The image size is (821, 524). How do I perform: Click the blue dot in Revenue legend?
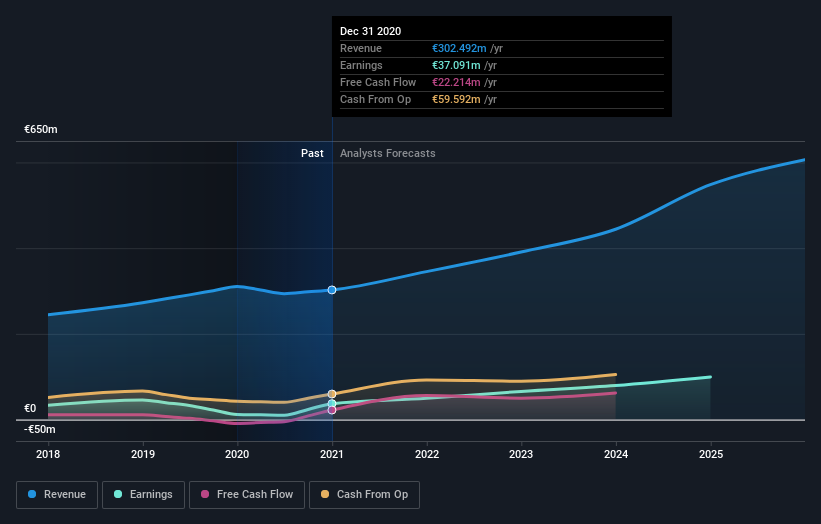pos(32,494)
